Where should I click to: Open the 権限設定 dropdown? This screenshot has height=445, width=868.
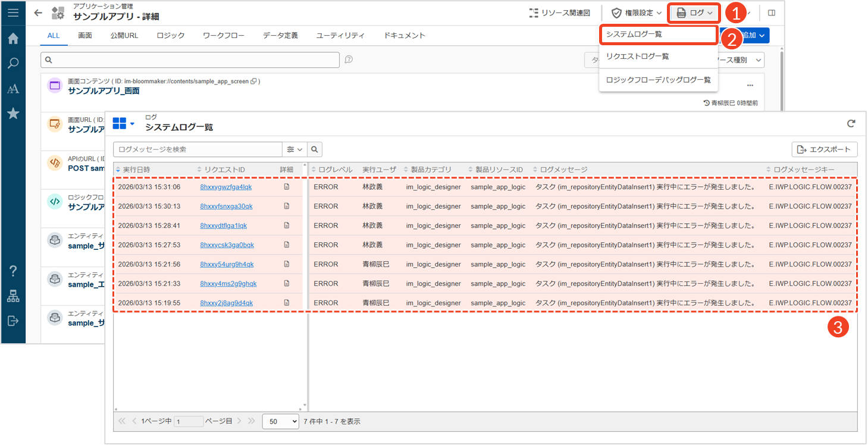636,12
